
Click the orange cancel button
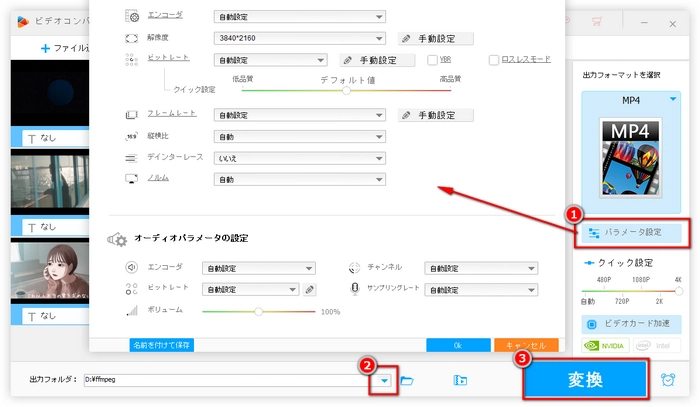coord(526,345)
